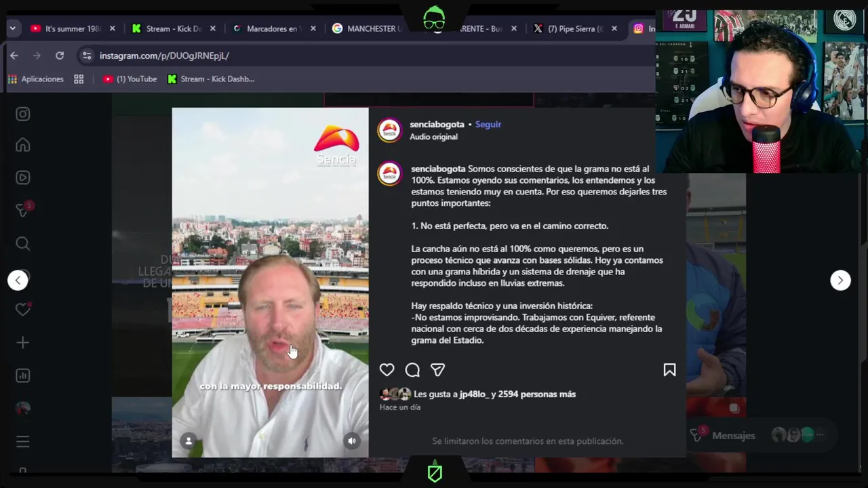Open senciabogota username in caption
The height and width of the screenshot is (488, 868).
pos(438,169)
